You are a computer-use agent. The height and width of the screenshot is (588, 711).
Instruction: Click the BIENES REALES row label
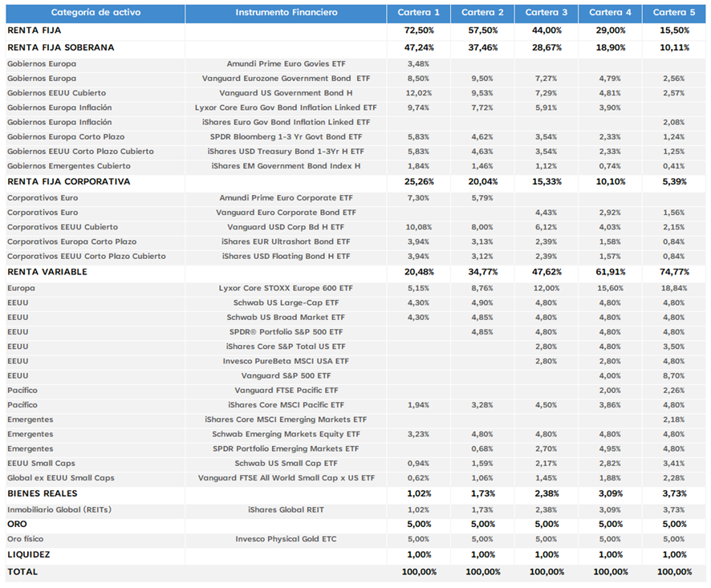click(x=43, y=493)
